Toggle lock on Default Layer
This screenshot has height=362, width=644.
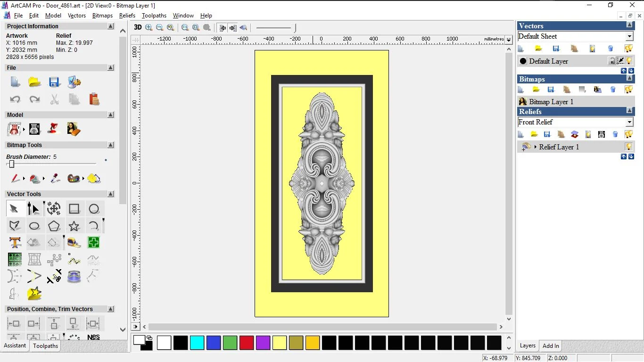(611, 61)
